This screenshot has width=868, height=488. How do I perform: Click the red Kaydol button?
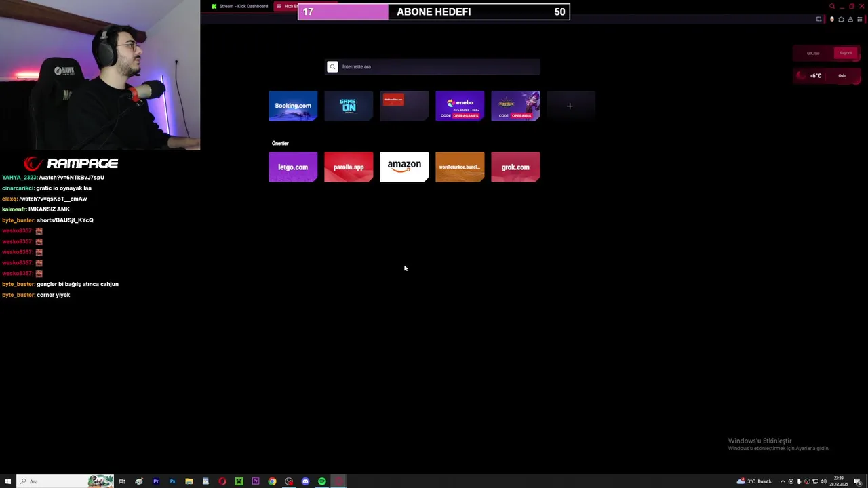[845, 53]
